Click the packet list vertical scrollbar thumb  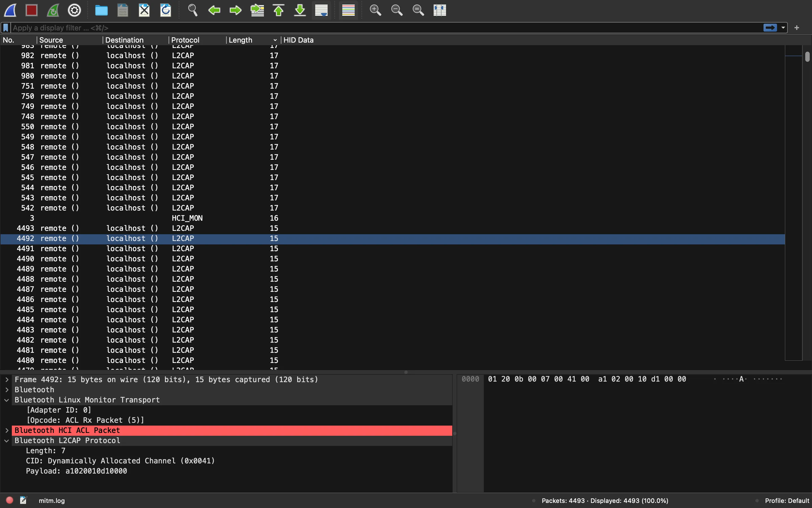pos(807,57)
